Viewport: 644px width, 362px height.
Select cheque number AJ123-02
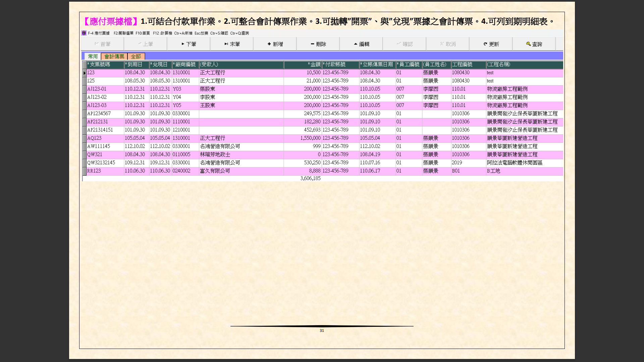(x=105, y=97)
